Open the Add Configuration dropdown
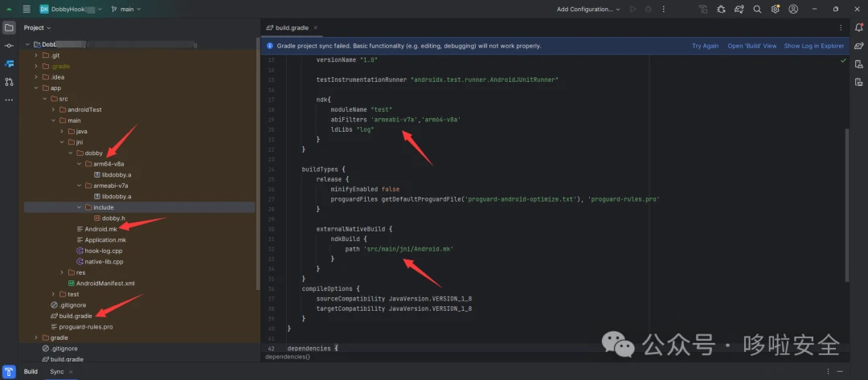 [x=588, y=9]
